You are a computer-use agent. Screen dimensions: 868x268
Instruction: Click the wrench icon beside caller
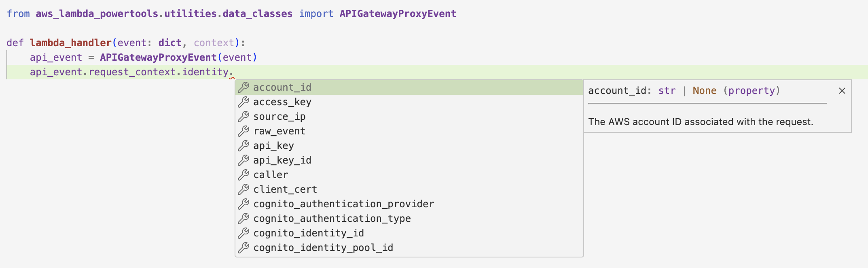click(243, 174)
